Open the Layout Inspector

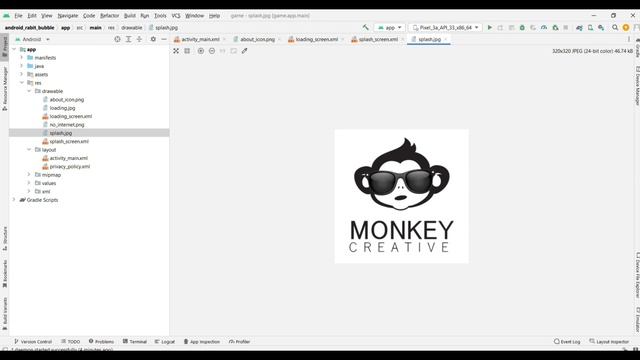coord(609,341)
